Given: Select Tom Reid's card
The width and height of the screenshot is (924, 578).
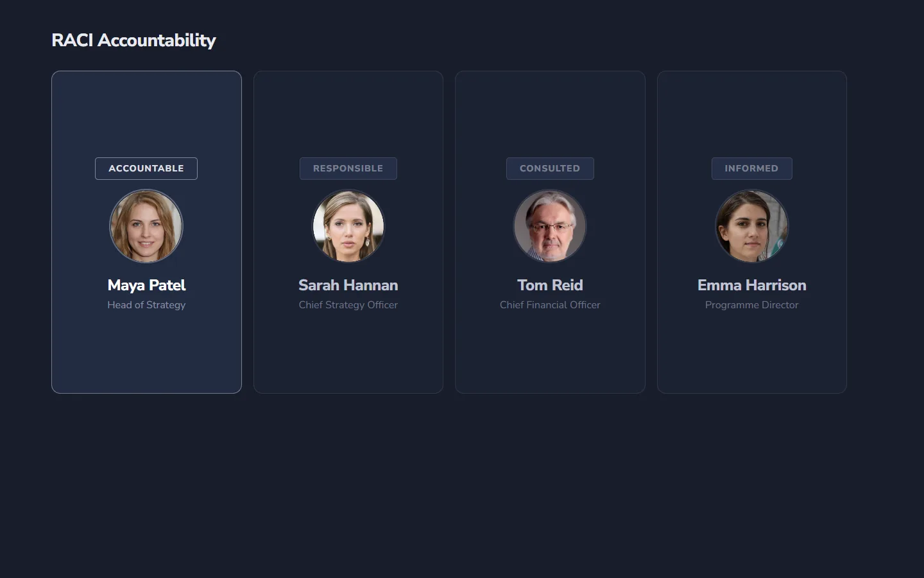Looking at the screenshot, I should [x=549, y=360].
